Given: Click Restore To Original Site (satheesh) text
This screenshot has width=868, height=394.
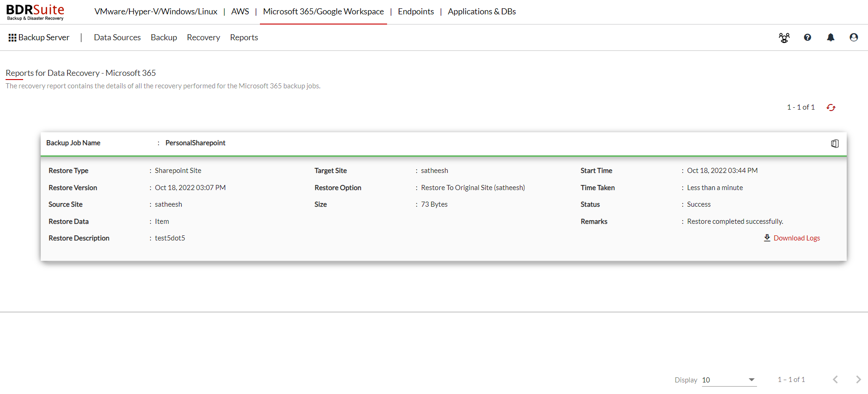Looking at the screenshot, I should [x=473, y=188].
